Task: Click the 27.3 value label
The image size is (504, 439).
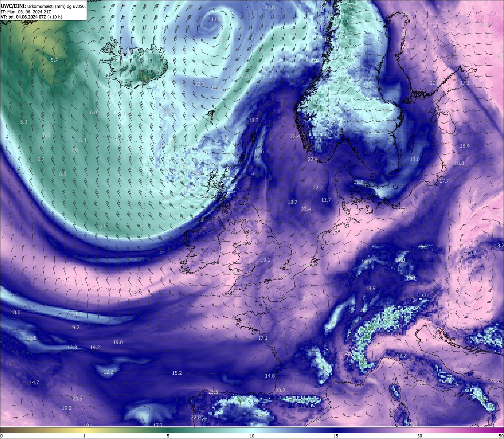Action: coord(462,370)
